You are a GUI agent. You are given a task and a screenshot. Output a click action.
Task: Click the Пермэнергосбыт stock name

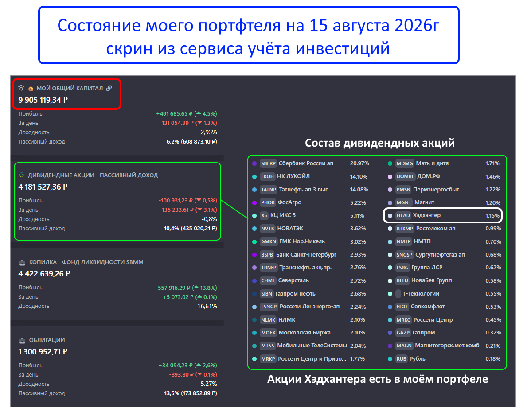click(436, 190)
